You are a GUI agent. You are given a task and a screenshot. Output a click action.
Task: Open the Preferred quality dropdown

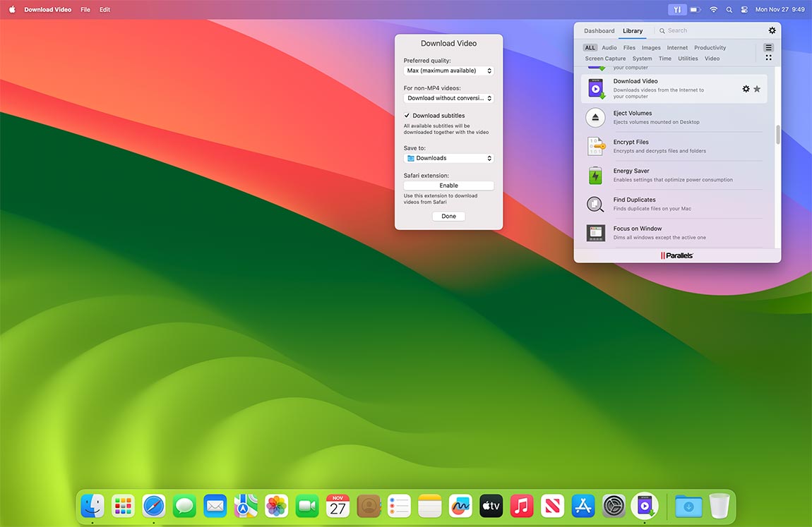point(448,71)
